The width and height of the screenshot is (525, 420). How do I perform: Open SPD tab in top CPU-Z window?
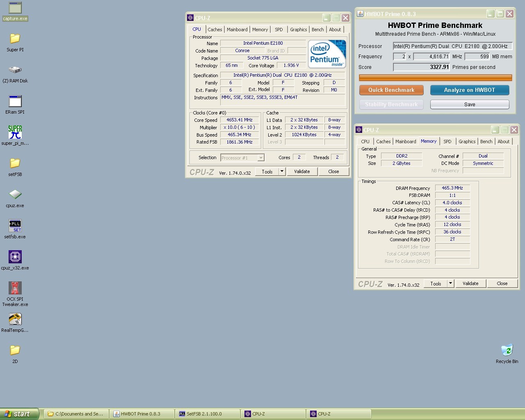click(x=279, y=30)
